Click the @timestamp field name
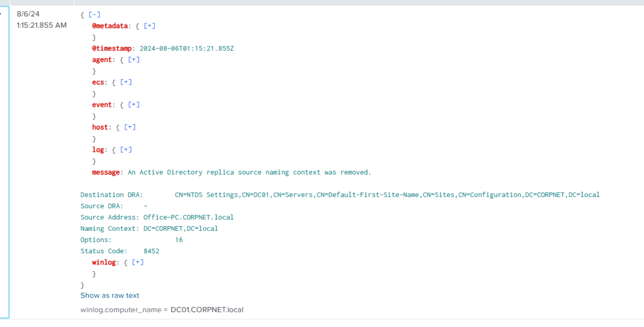644x327 pixels. coord(112,48)
